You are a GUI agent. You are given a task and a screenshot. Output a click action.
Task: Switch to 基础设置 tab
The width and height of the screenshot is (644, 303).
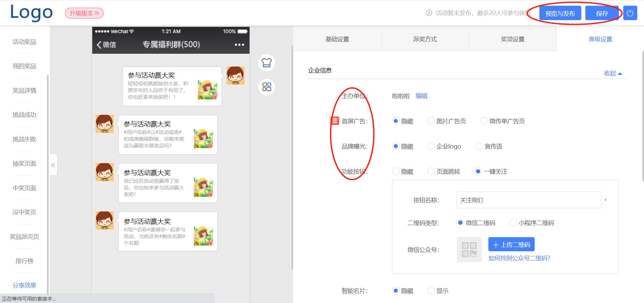pyautogui.click(x=337, y=39)
